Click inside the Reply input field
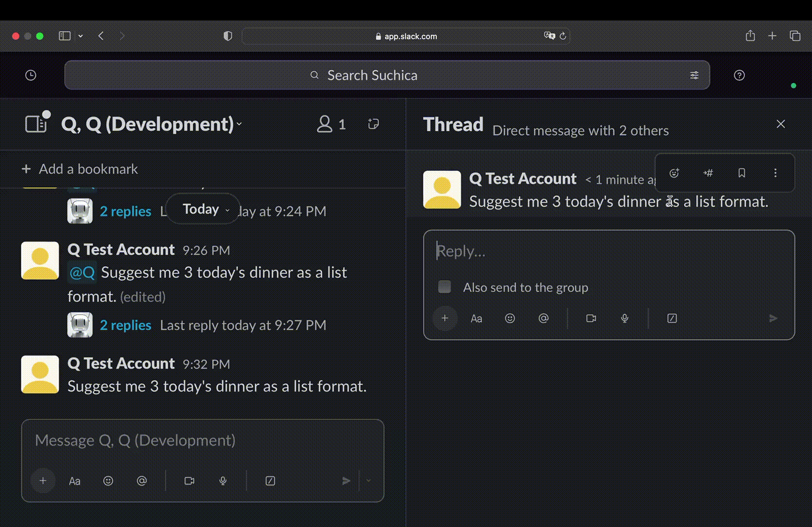 [537, 251]
